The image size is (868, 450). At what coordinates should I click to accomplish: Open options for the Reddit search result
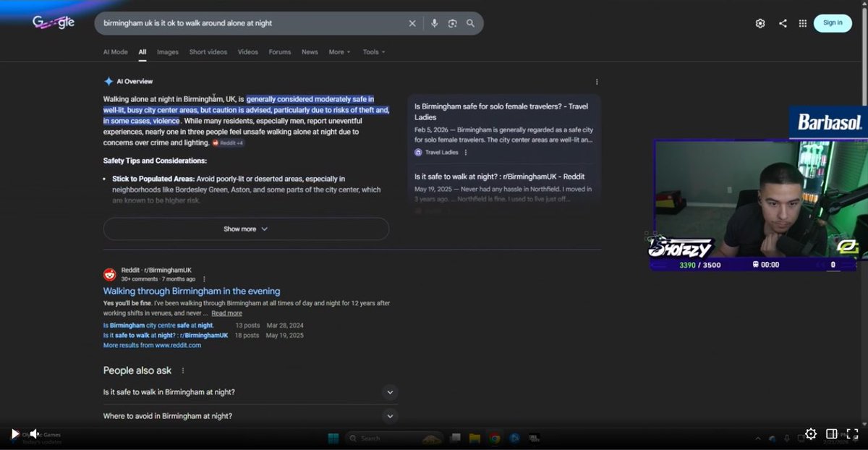coord(204,279)
